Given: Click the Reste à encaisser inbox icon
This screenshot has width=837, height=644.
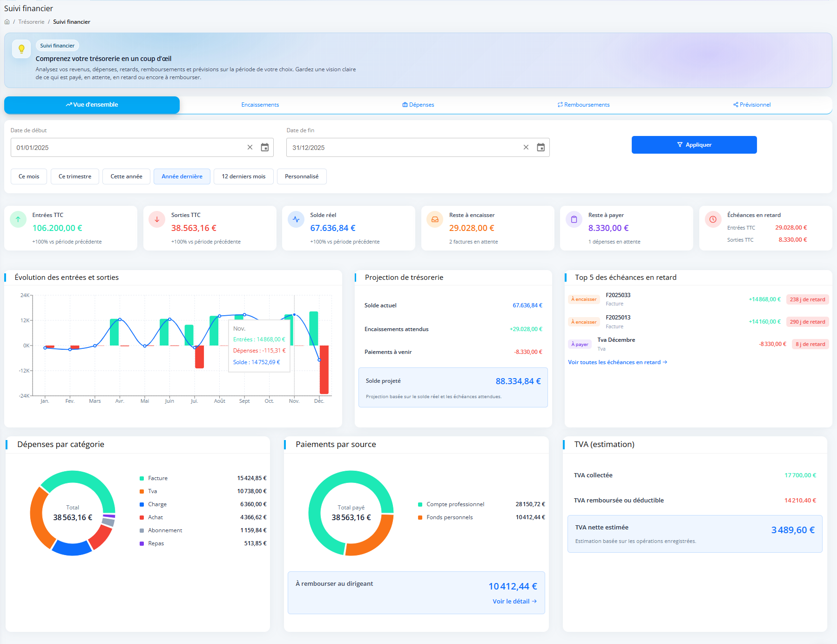Looking at the screenshot, I should tap(435, 219).
